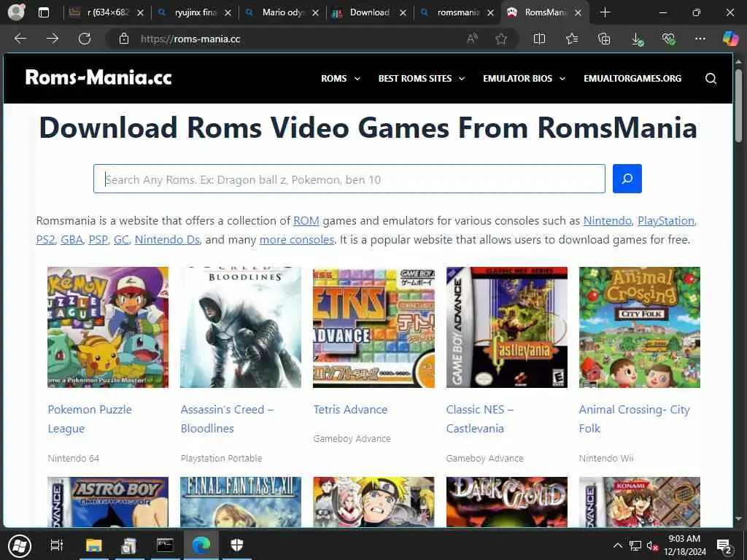Click the Roms-Mania.cc site logo

98,77
